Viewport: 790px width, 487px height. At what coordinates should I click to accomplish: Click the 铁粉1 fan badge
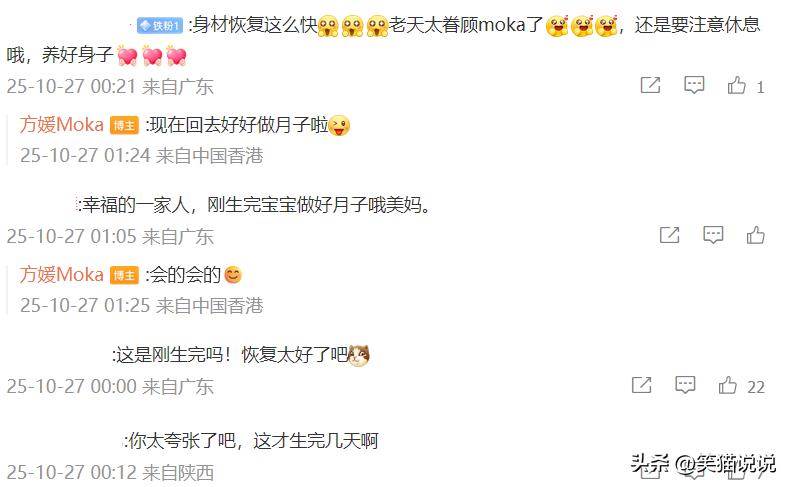[x=160, y=26]
